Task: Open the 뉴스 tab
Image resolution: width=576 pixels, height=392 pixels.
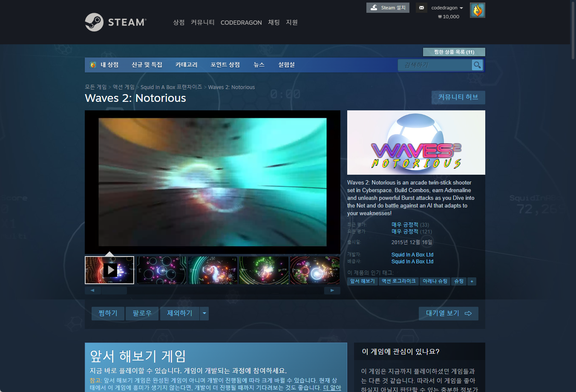Action: [x=259, y=65]
